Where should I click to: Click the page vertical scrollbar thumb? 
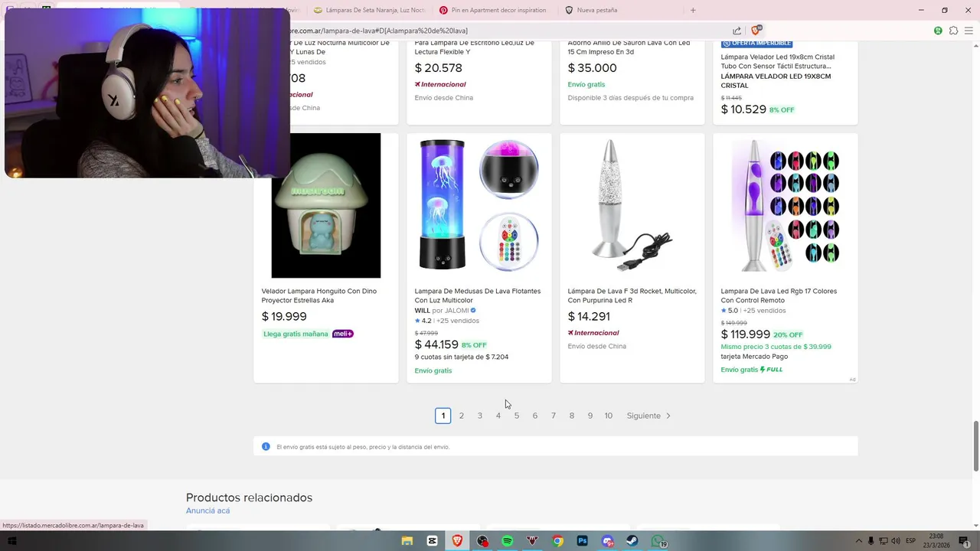975,445
